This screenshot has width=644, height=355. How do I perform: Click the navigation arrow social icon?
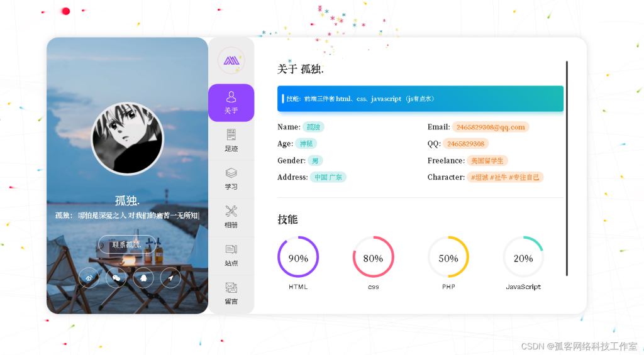point(170,277)
